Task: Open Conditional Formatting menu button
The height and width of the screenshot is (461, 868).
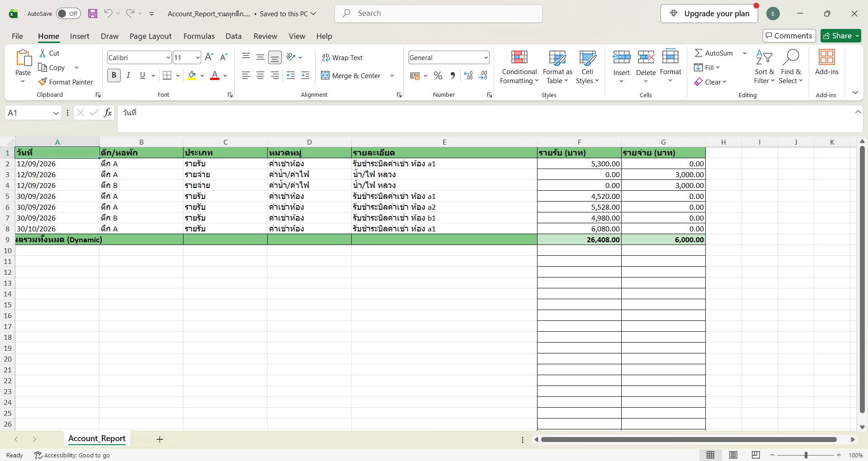Action: click(x=519, y=66)
